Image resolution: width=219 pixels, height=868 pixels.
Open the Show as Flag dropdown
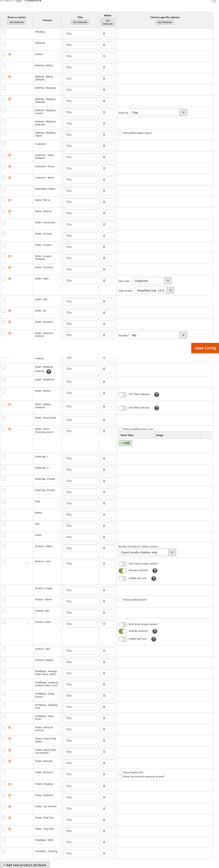point(158,113)
